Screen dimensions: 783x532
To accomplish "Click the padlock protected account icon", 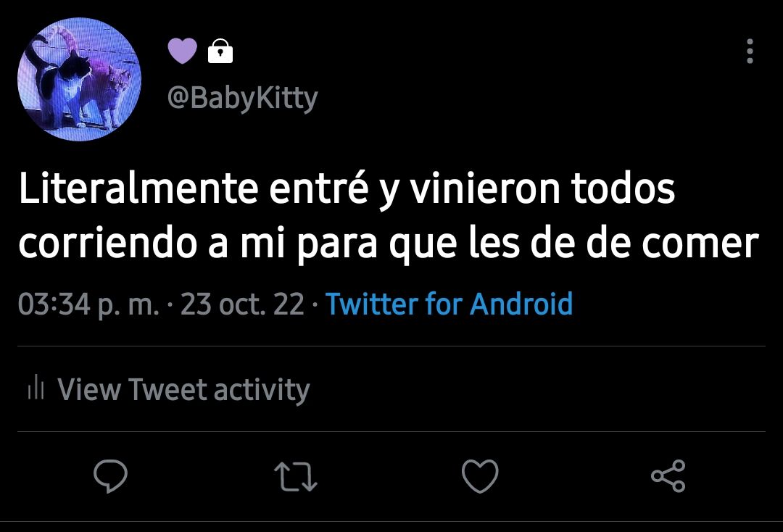I will click(x=220, y=51).
